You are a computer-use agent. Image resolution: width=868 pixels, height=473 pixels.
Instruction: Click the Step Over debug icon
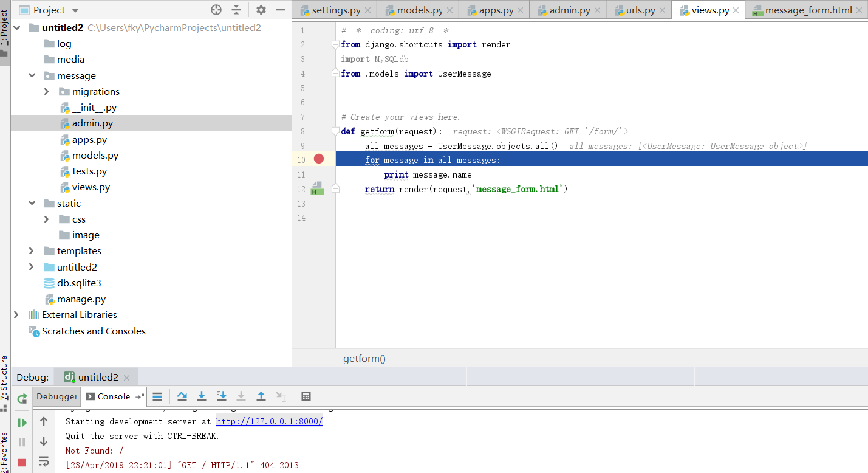[x=182, y=396]
